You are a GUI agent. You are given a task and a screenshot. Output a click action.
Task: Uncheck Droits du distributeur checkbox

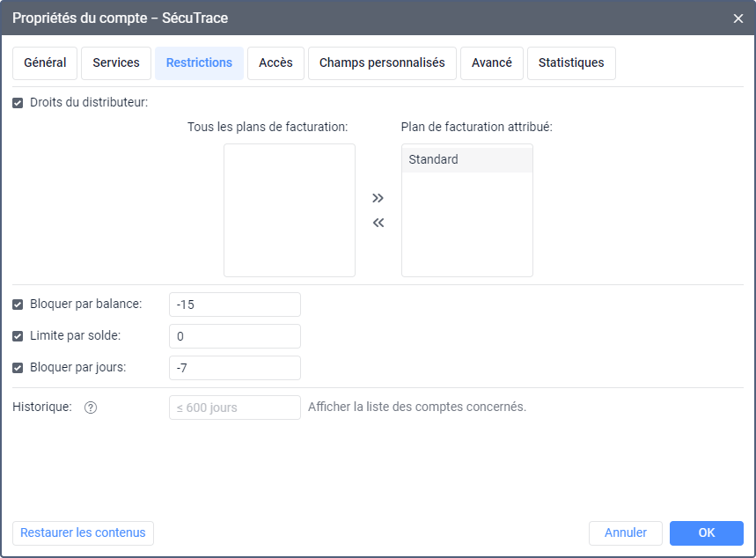(18, 102)
